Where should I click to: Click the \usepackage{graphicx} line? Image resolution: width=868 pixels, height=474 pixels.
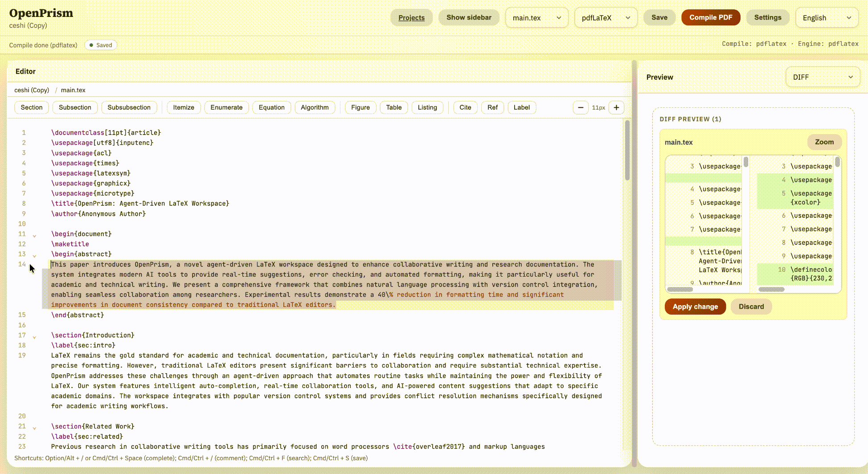(91, 184)
